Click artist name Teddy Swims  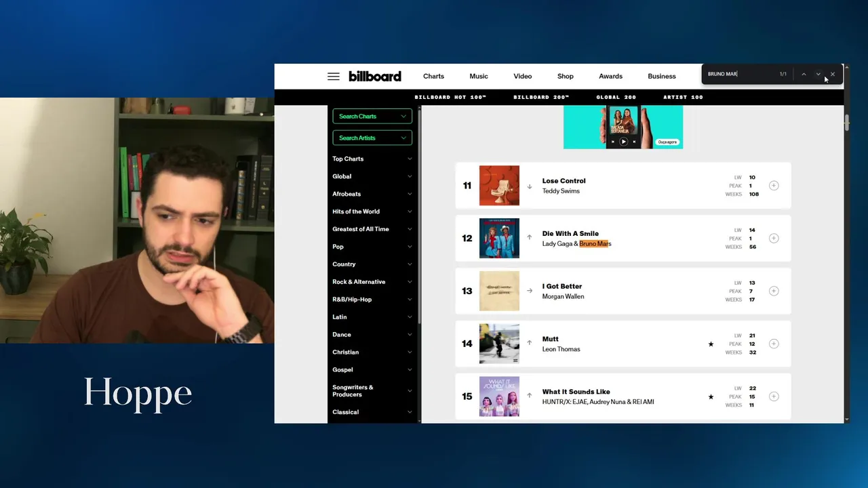coord(561,191)
